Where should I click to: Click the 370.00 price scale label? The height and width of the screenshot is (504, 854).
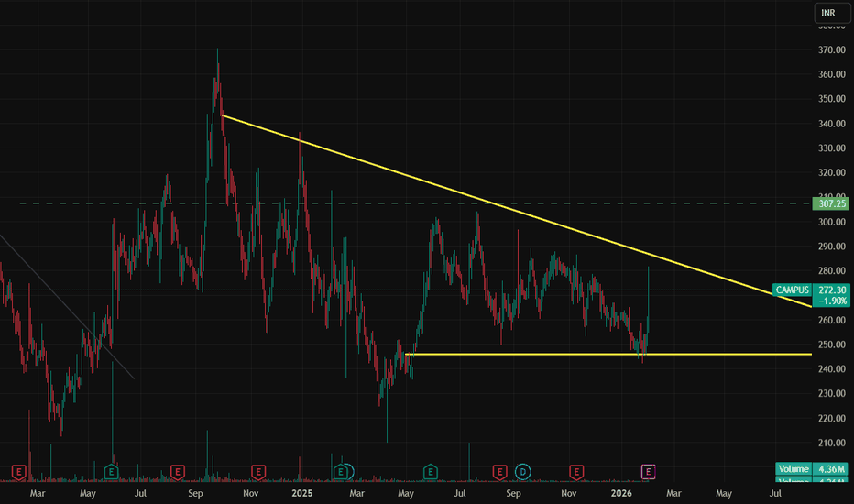(x=832, y=49)
